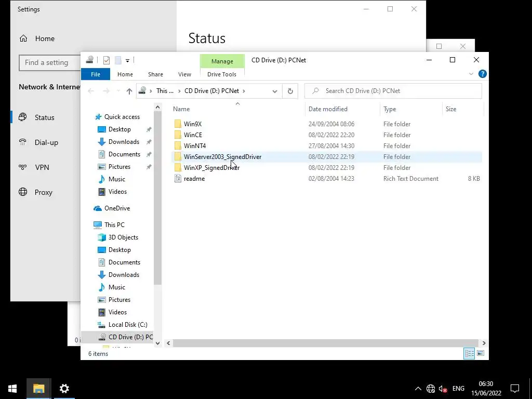Click New folder icon in quick access toolbar
The image size is (532, 399).
pyautogui.click(x=118, y=60)
